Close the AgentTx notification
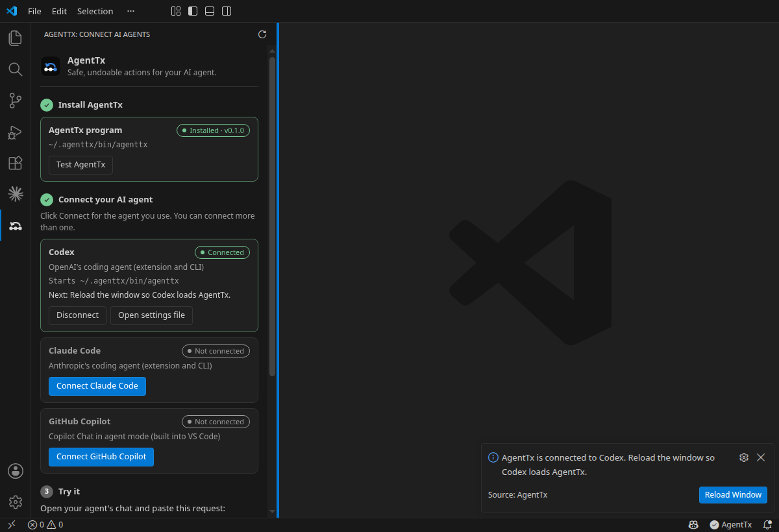This screenshot has height=532, width=779. pos(761,457)
